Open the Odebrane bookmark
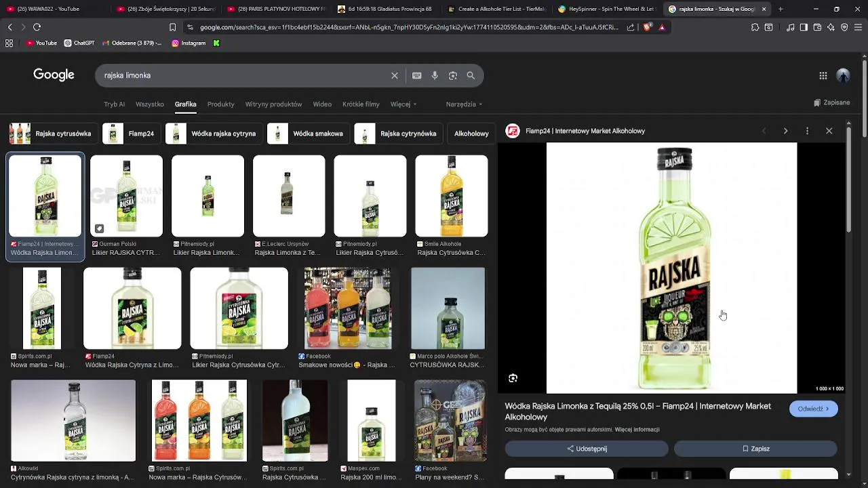Viewport: 868px width, 488px height. coord(132,43)
